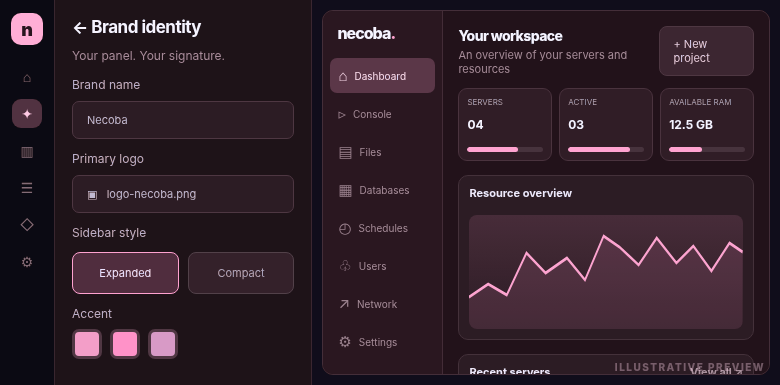The width and height of the screenshot is (780, 385).
Task: Click the 'Sidebar style' label
Action: (109, 233)
